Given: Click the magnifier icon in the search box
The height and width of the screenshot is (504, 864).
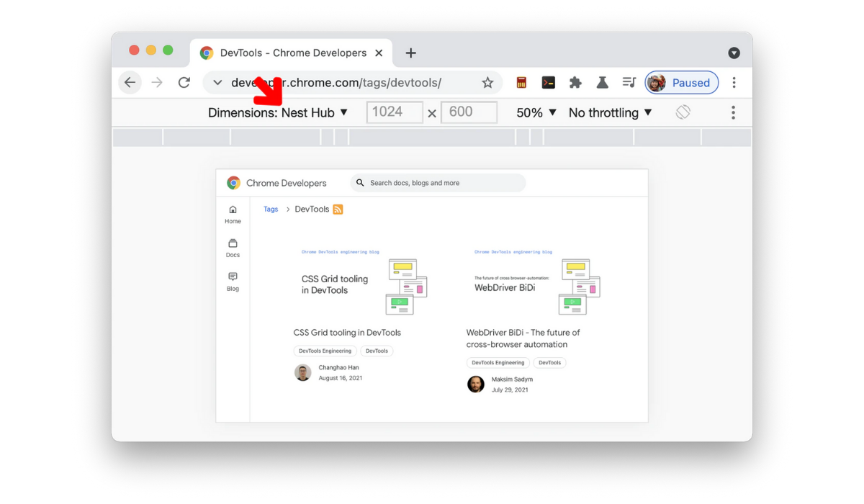Looking at the screenshot, I should (x=360, y=183).
